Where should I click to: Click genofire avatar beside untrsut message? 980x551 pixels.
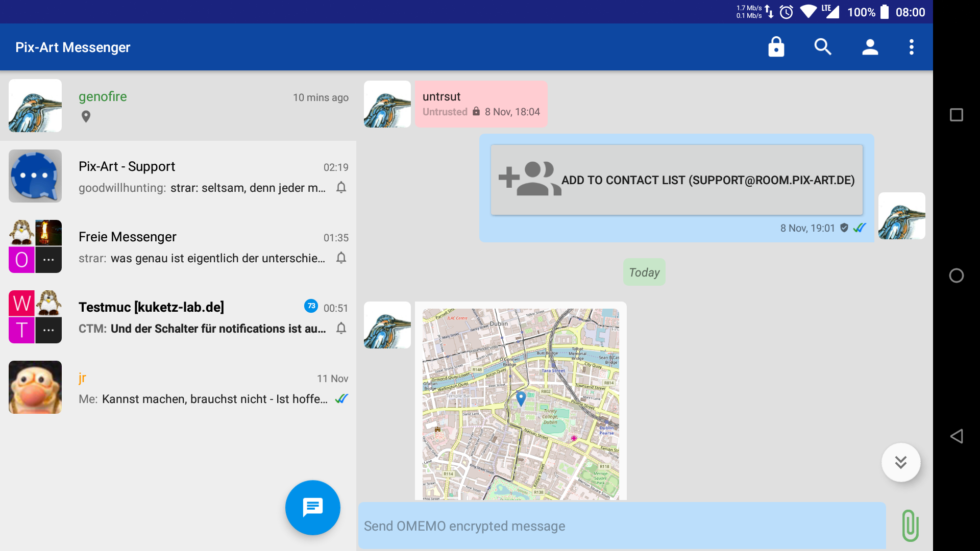pyautogui.click(x=387, y=104)
